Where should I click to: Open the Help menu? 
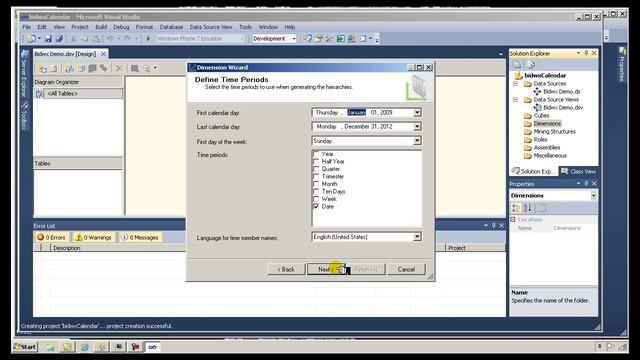[290, 27]
